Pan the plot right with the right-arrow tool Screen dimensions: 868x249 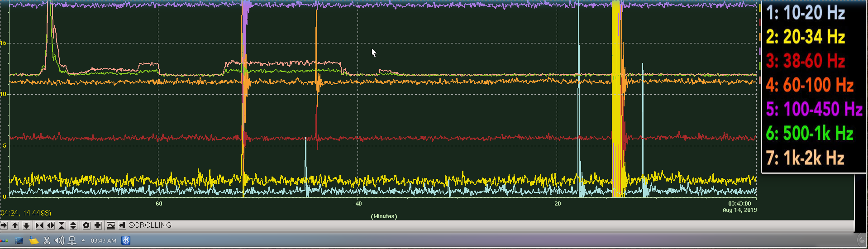click(x=4, y=225)
